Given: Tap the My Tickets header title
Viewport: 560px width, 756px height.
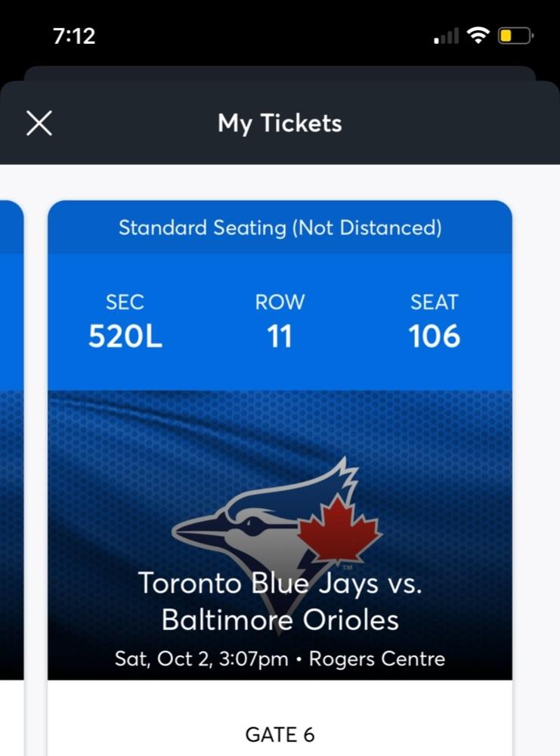Looking at the screenshot, I should pyautogui.click(x=280, y=123).
